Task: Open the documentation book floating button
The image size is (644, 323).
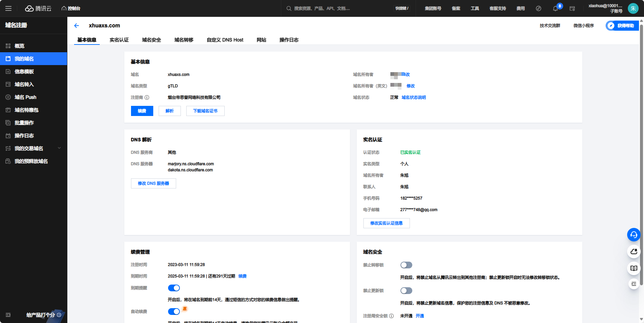Action: pyautogui.click(x=634, y=268)
